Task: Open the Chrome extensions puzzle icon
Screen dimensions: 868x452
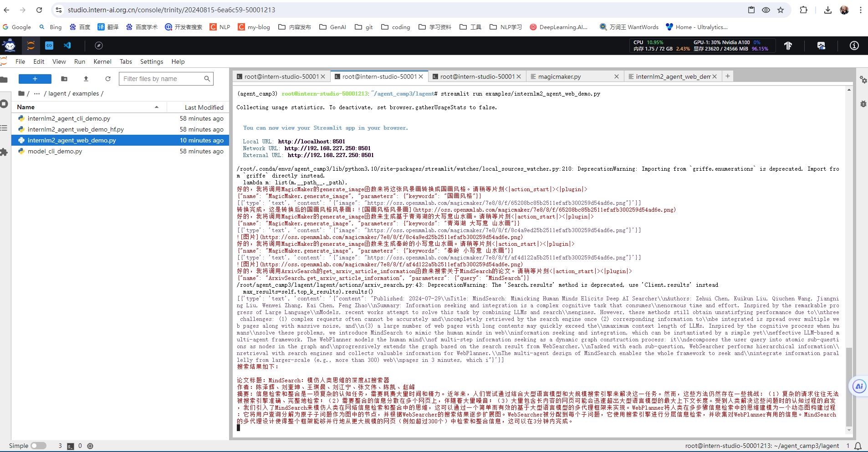Action: pos(803,10)
